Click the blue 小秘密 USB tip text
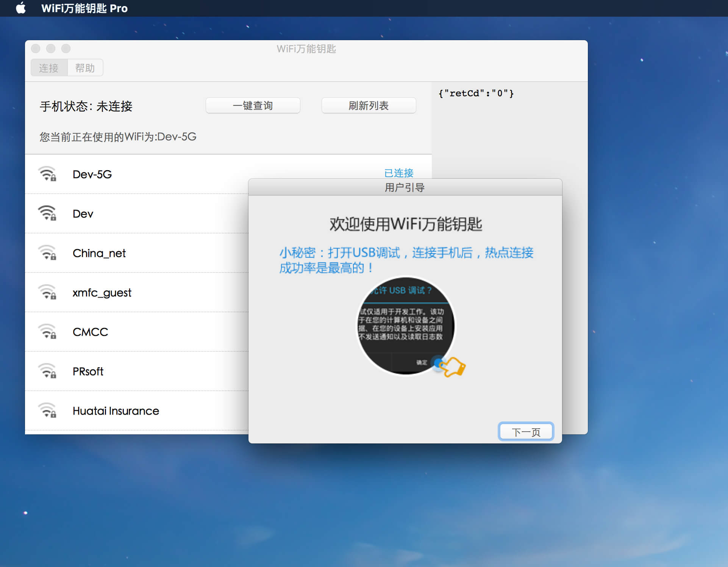The height and width of the screenshot is (567, 728). point(406,260)
